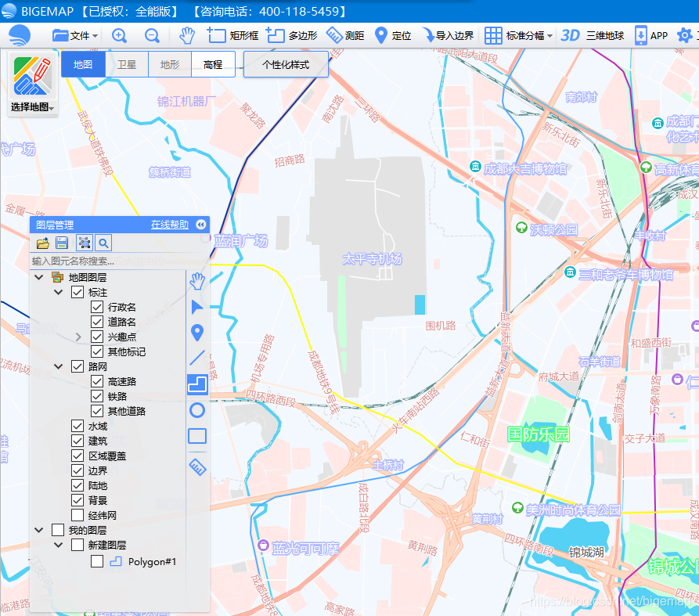Image resolution: width=699 pixels, height=616 pixels.
Task: Select the draw rectangle tool
Action: coord(197,435)
